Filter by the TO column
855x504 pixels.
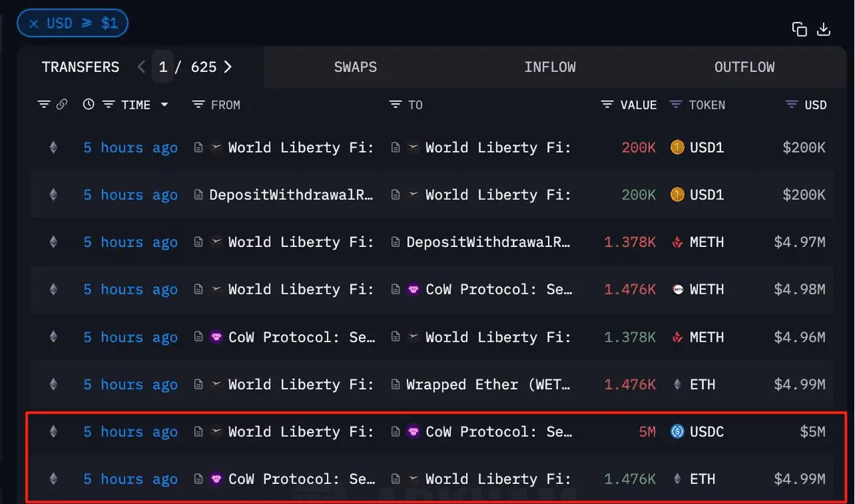pyautogui.click(x=395, y=105)
